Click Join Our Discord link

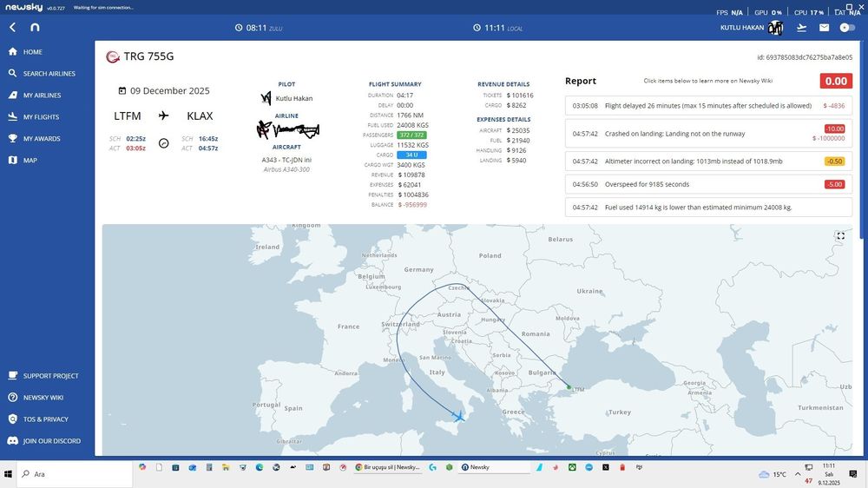[x=51, y=441]
